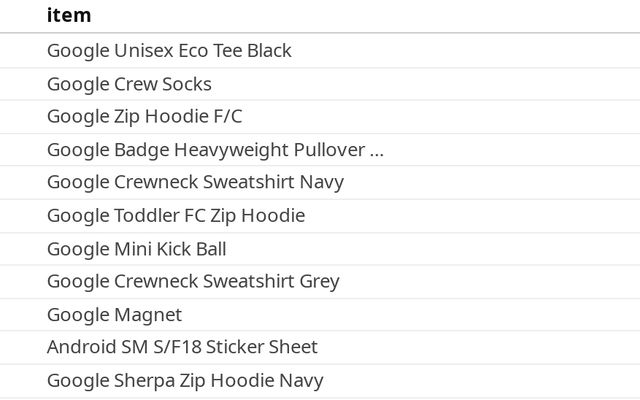Screen dimensions: 640x400
Task: Select the Google Unisex Eco Tee Black row
Action: 169,51
